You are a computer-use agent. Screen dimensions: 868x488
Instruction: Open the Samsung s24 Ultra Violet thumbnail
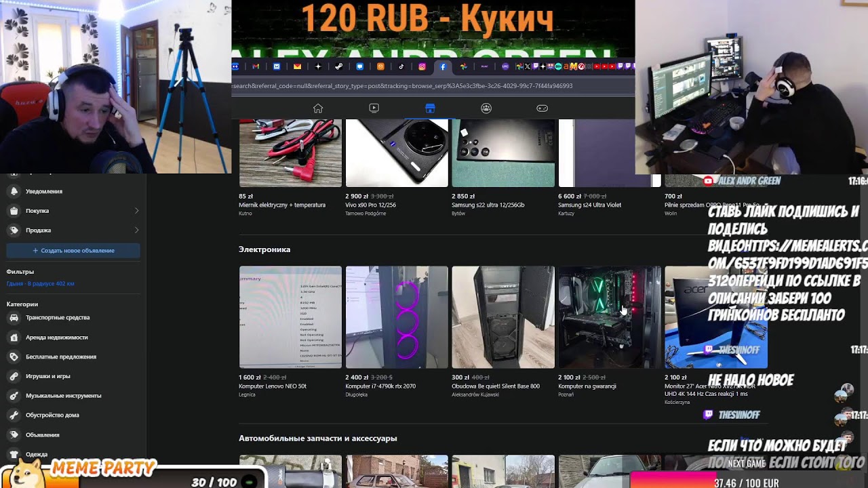pyautogui.click(x=610, y=152)
